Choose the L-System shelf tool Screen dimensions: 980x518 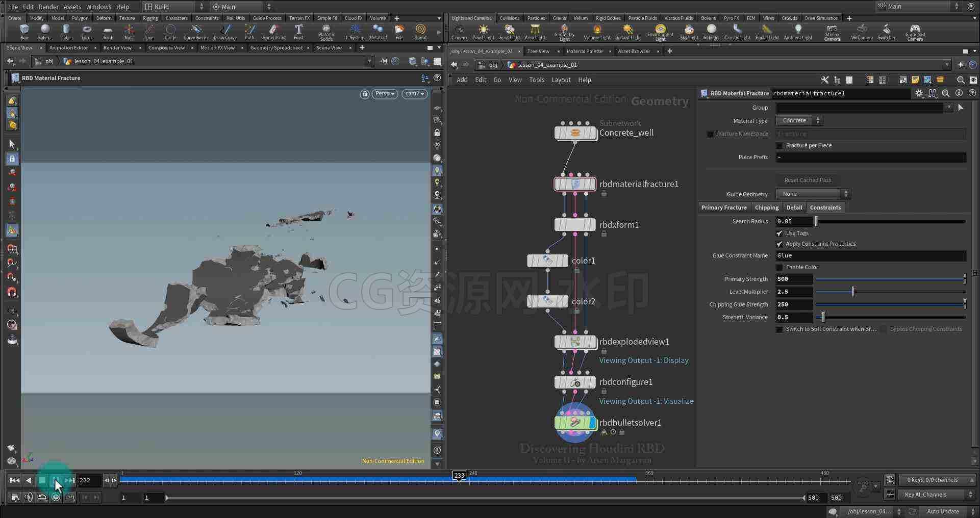coord(355,32)
